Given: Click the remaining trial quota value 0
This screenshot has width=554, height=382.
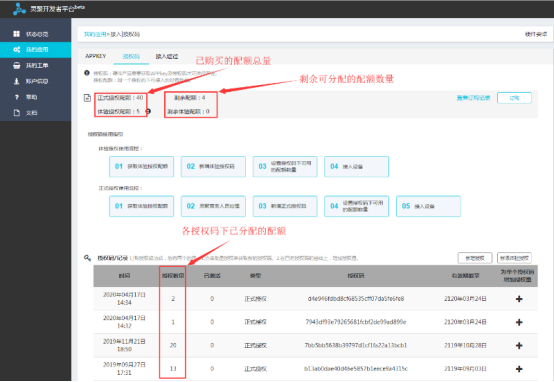Looking at the screenshot, I should (x=208, y=111).
